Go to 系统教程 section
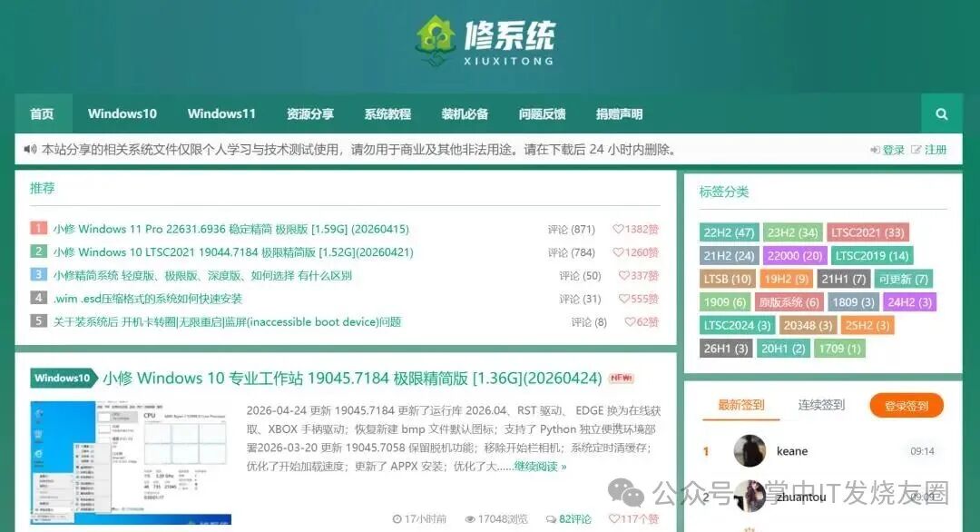Screen dimensions: 980x532 (x=387, y=113)
